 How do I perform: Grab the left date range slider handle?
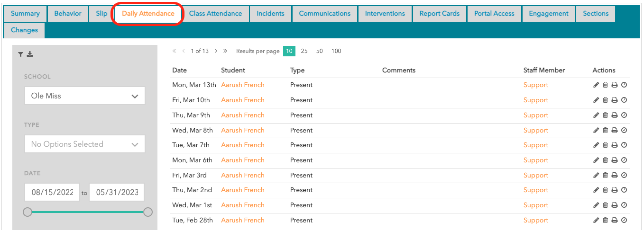[x=28, y=212]
